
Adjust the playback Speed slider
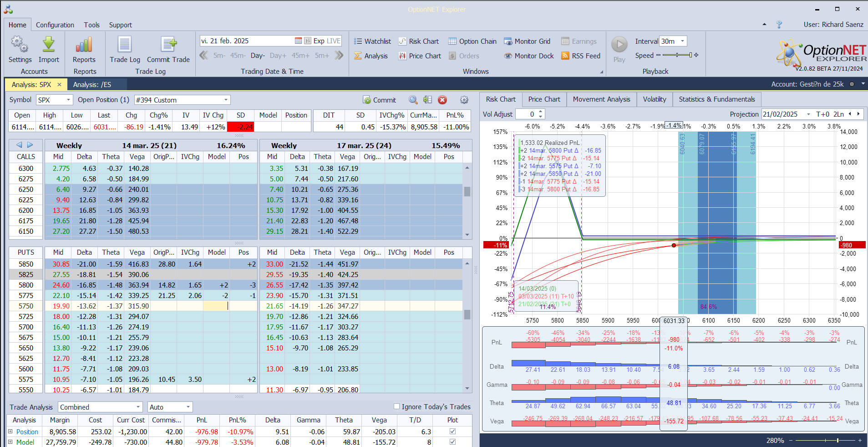point(677,55)
